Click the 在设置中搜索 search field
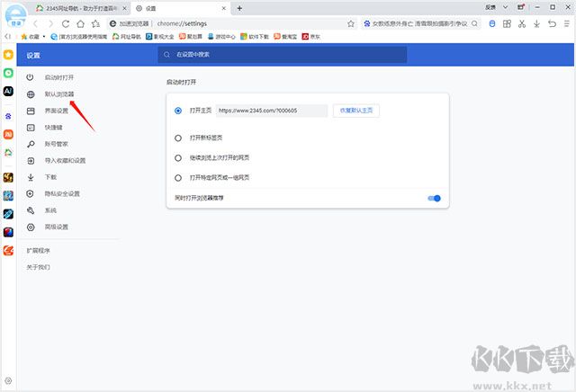This screenshot has height=392, width=576. click(282, 55)
